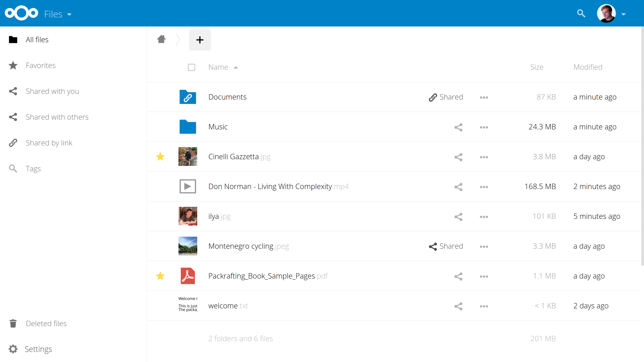644x362 pixels.
Task: Click the more options icon for Don Norman video
Action: [x=484, y=186]
